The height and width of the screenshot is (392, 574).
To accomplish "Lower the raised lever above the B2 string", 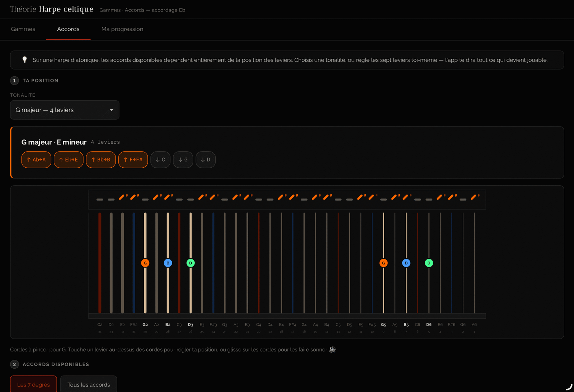I will (168, 197).
